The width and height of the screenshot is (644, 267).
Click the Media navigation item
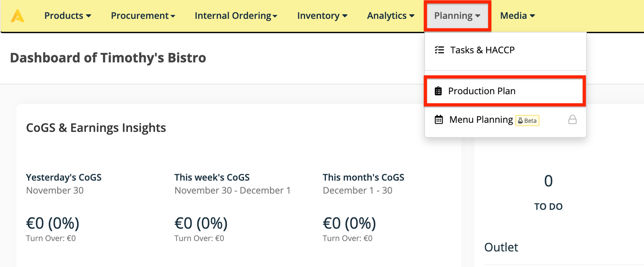(517, 16)
